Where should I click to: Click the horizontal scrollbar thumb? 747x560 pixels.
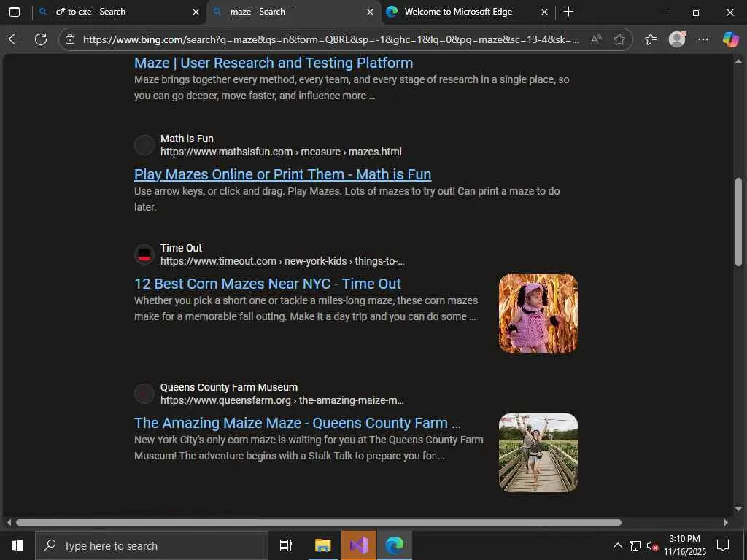(x=319, y=522)
